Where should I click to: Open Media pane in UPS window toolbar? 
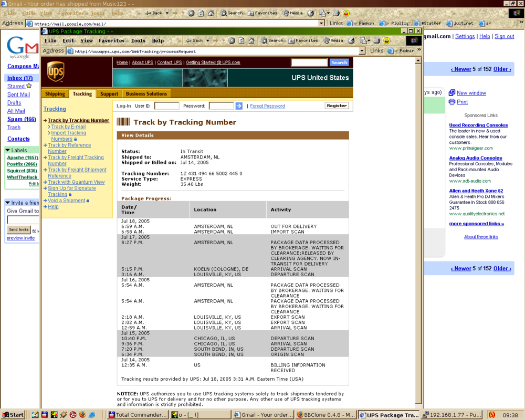pos(333,40)
